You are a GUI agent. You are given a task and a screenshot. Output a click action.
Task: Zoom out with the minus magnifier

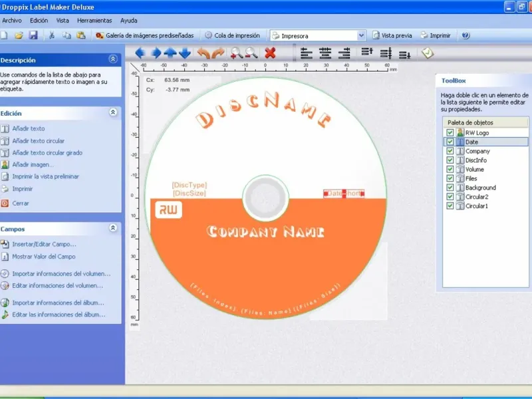[x=251, y=53]
